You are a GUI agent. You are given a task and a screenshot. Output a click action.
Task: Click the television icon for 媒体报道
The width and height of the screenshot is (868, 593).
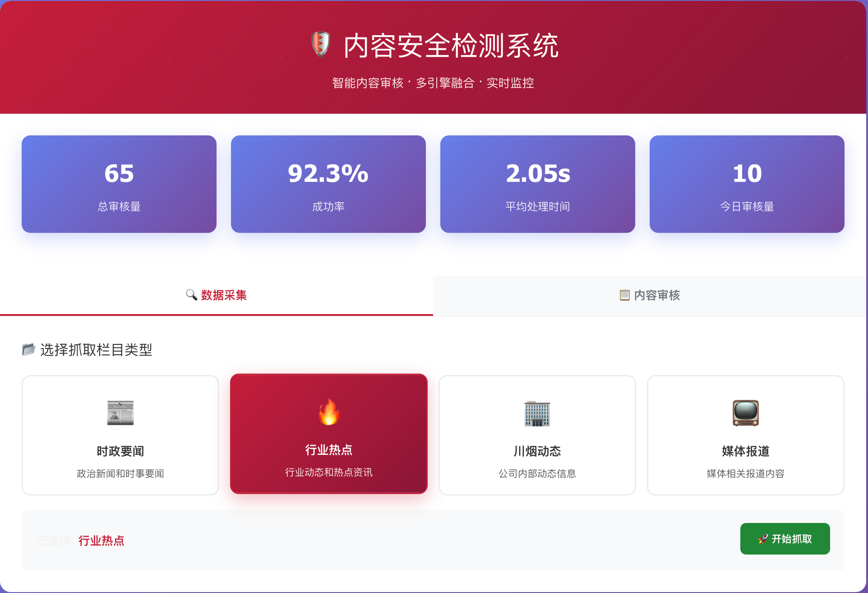coord(746,413)
